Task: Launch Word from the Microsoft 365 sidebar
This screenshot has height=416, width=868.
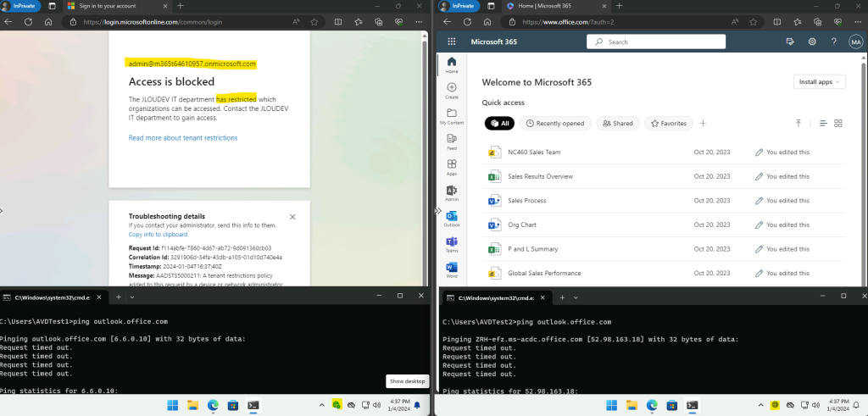Action: click(452, 269)
